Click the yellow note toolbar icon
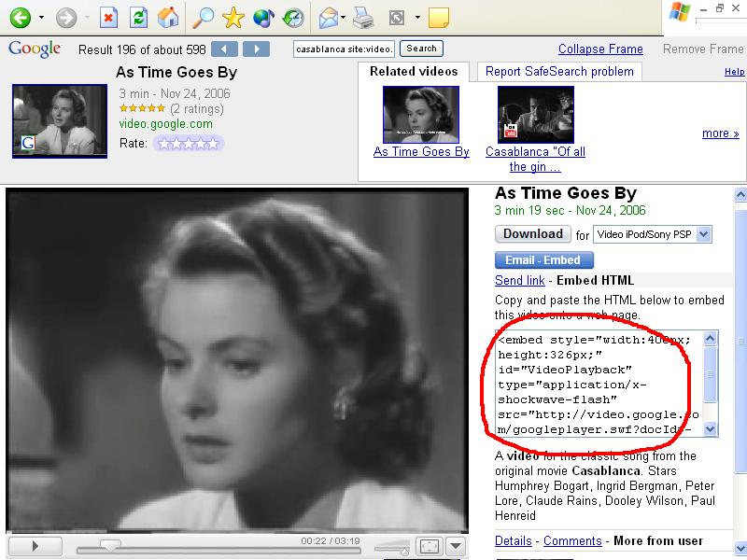 438,18
